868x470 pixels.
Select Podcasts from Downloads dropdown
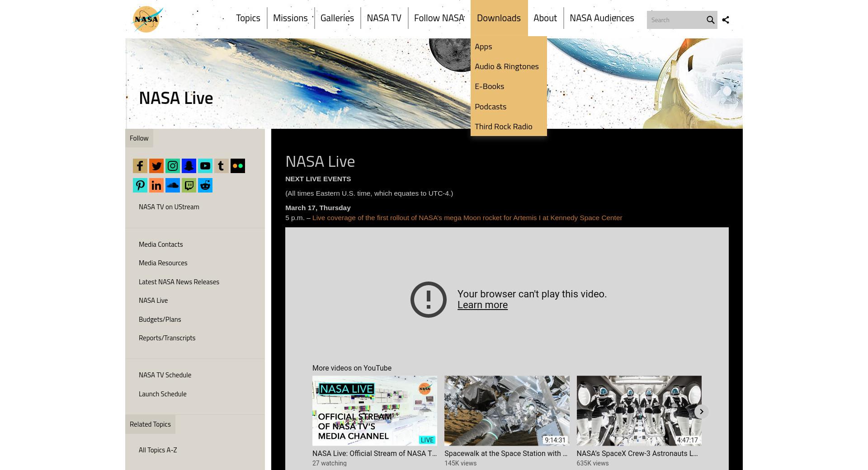509,107
